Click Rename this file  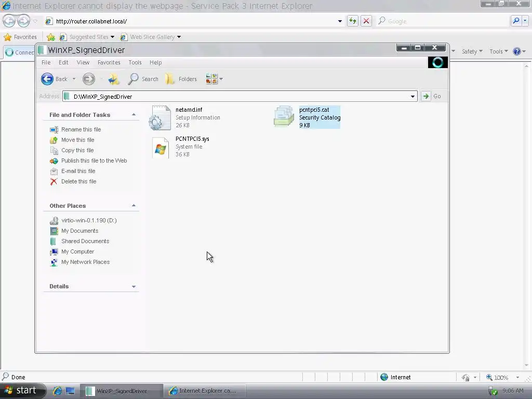click(81, 129)
